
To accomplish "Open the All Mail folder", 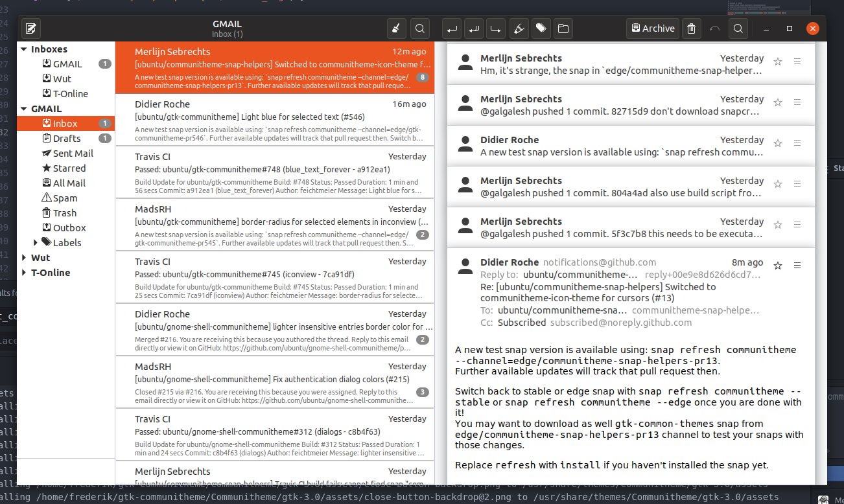I will tap(65, 183).
